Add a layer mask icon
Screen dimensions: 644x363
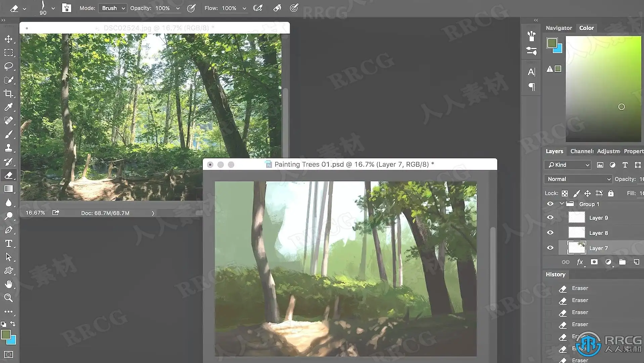(594, 262)
